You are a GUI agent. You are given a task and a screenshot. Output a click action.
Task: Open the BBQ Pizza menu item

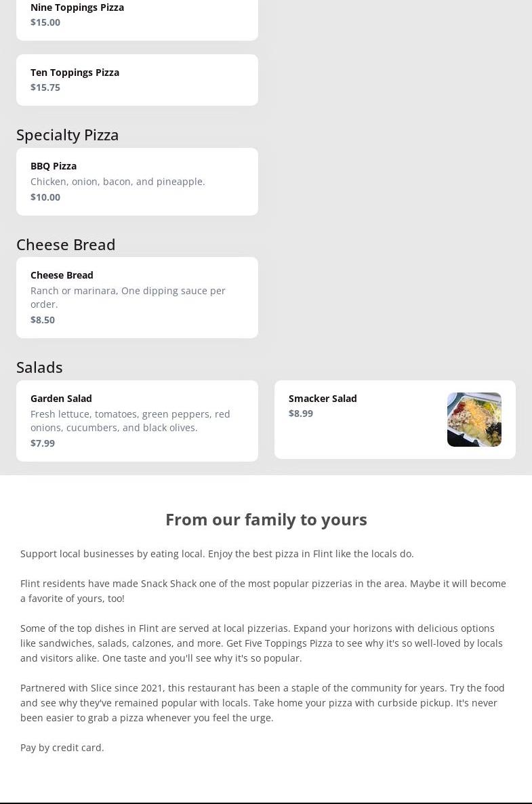coord(54,166)
